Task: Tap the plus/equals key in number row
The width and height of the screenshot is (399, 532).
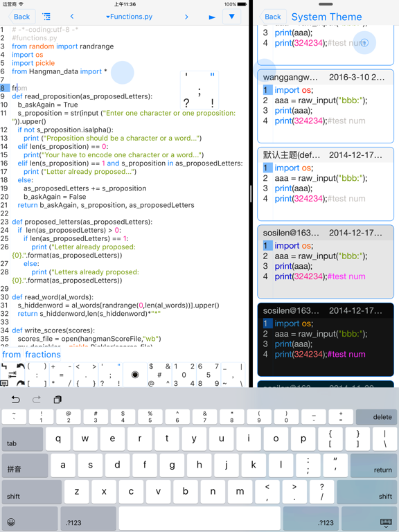Action: point(341,416)
